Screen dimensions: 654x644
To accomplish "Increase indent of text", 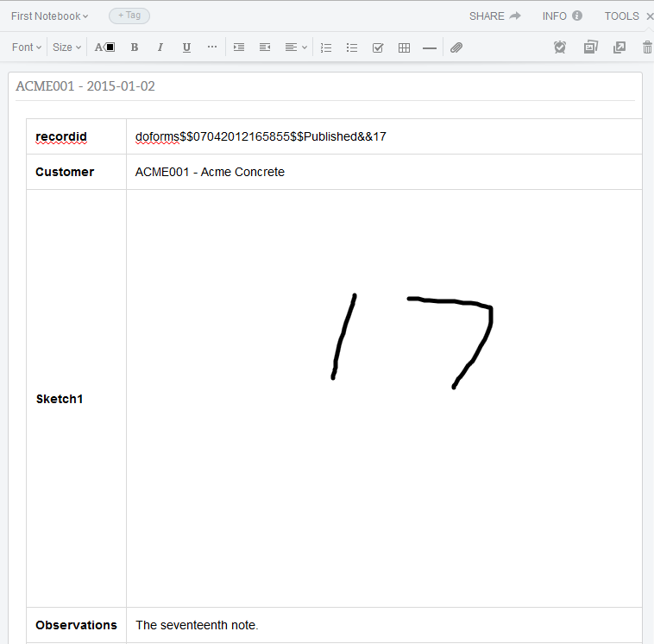I will tap(239, 47).
